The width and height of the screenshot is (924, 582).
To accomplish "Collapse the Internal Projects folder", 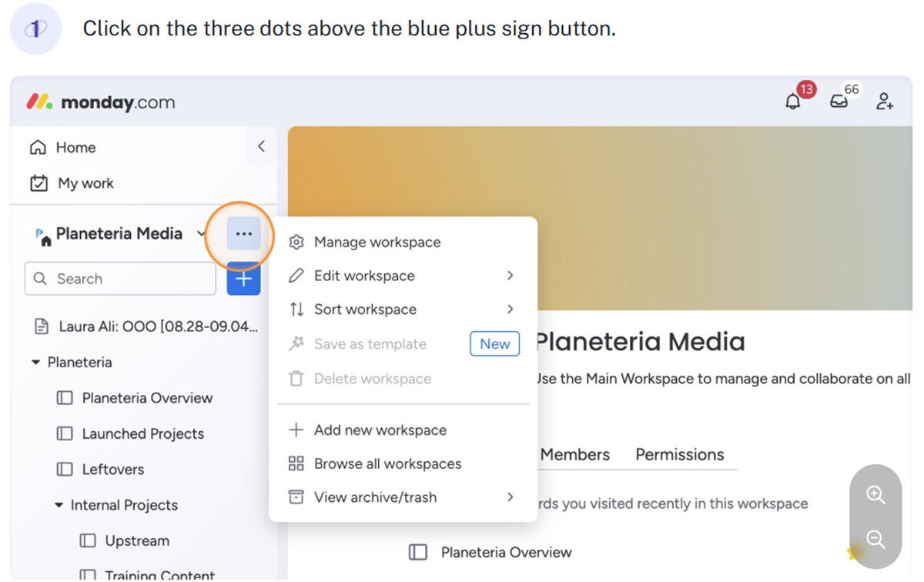I will [x=59, y=505].
